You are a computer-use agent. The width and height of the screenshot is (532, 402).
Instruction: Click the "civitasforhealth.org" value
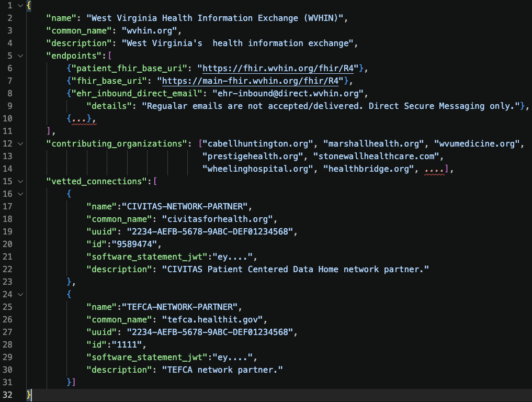[218, 219]
